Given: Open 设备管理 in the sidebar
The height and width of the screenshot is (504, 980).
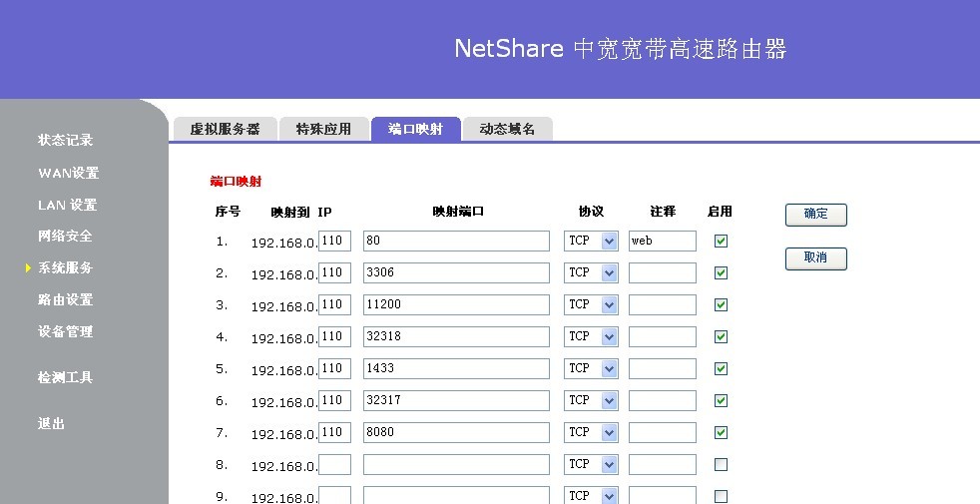Looking at the screenshot, I should coord(65,331).
